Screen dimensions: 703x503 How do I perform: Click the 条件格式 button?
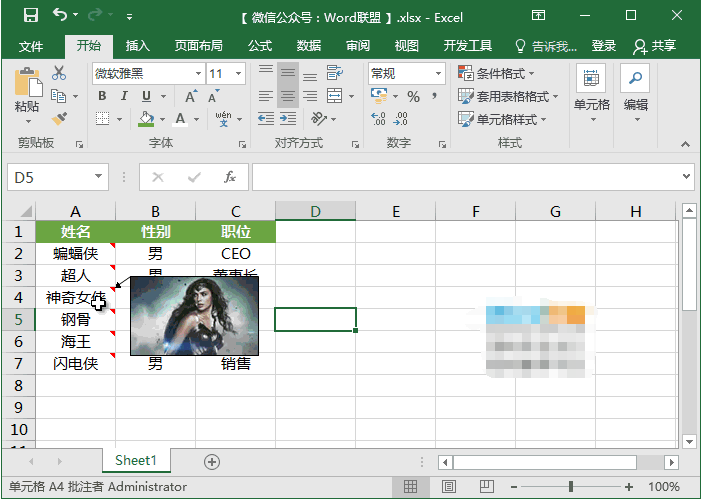point(496,74)
